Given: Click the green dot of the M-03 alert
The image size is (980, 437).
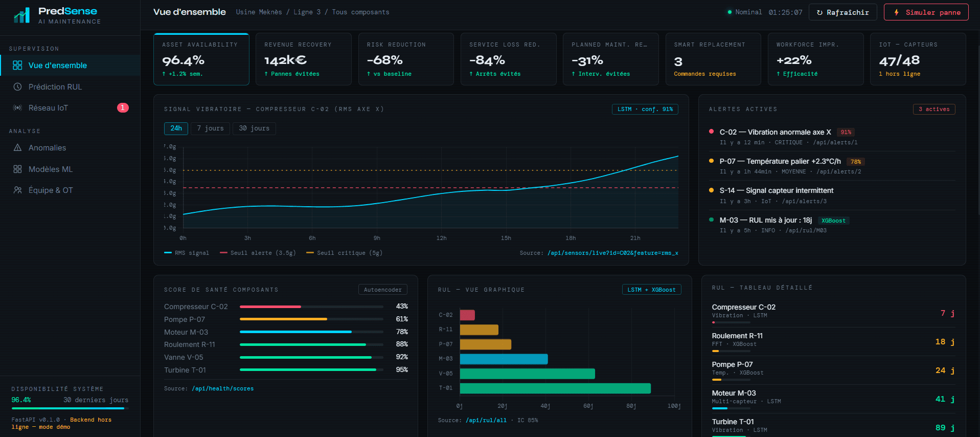Looking at the screenshot, I should pyautogui.click(x=711, y=220).
